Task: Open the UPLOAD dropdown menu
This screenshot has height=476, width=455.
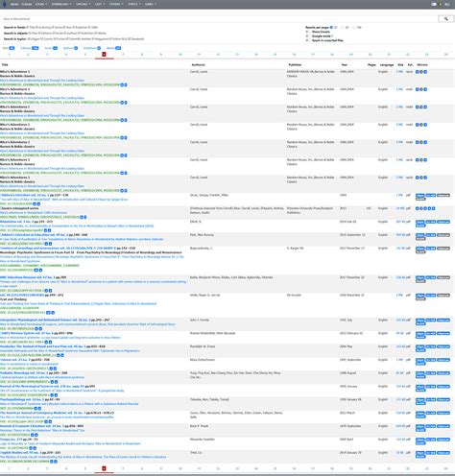Action: pyautogui.click(x=83, y=4)
